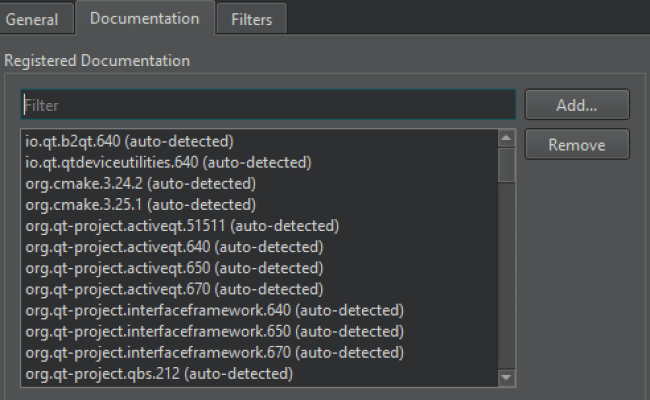Open the Filters tab

coord(252,19)
